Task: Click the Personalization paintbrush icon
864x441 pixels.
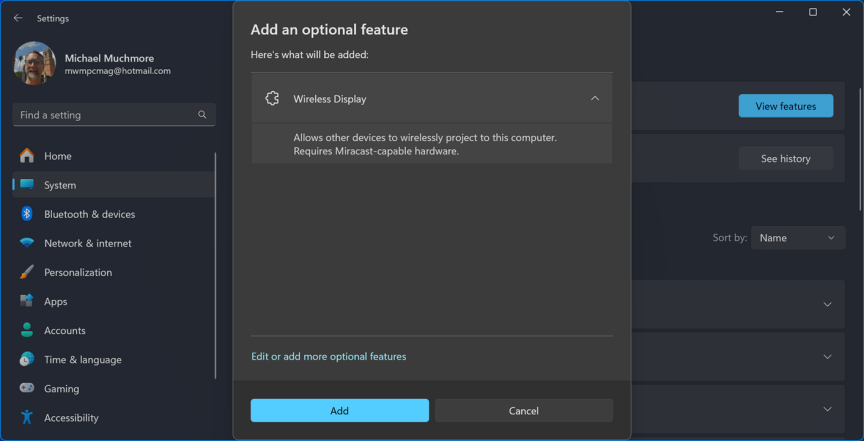Action: (x=26, y=272)
